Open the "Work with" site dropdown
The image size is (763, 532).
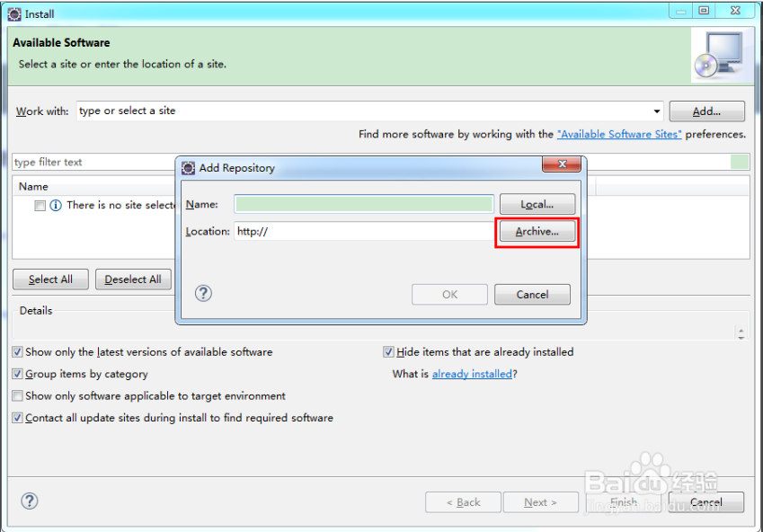[656, 110]
